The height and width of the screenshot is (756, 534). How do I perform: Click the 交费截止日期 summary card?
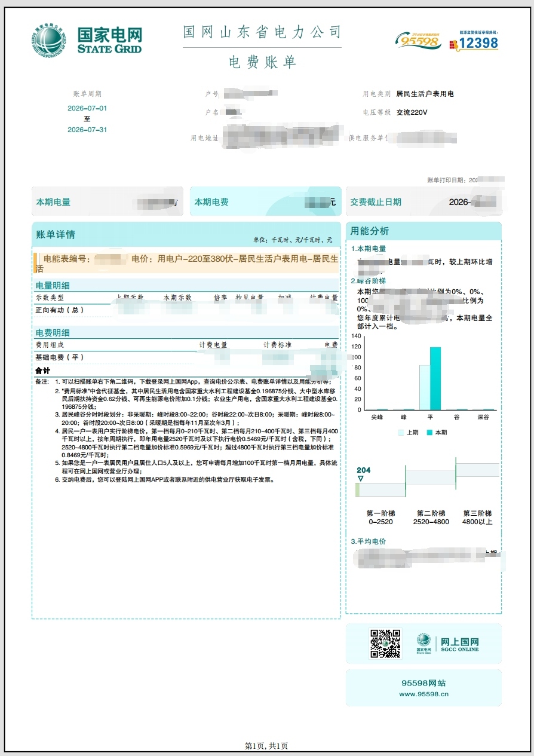423,202
